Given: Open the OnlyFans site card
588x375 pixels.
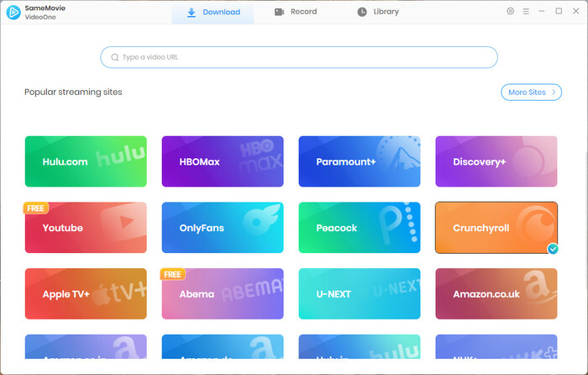Looking at the screenshot, I should (223, 228).
